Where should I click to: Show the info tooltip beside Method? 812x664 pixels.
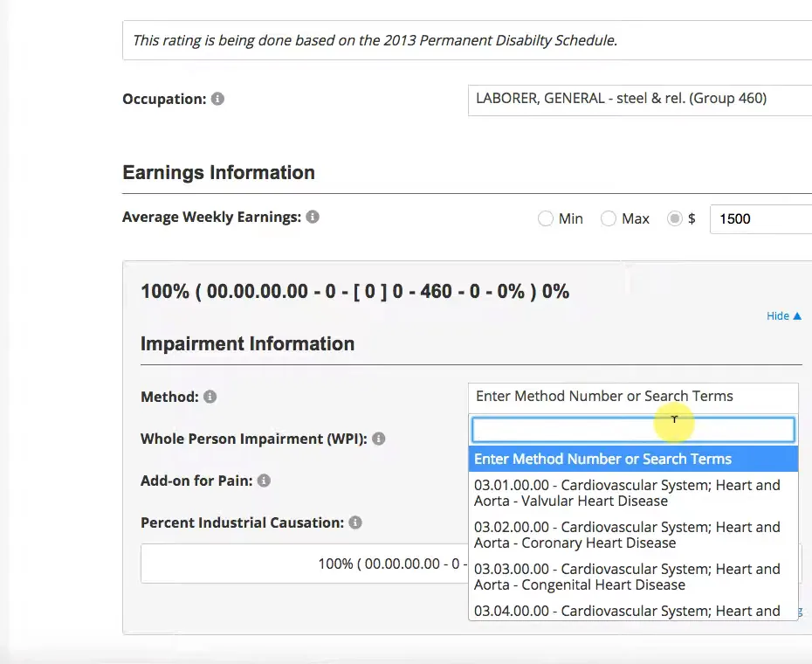tap(210, 397)
